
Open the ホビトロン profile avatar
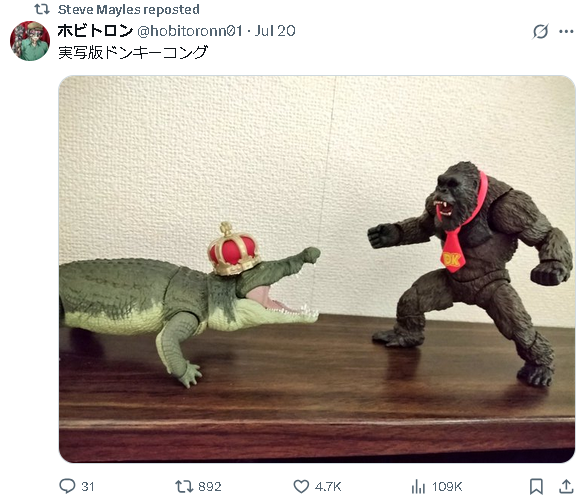coord(30,41)
